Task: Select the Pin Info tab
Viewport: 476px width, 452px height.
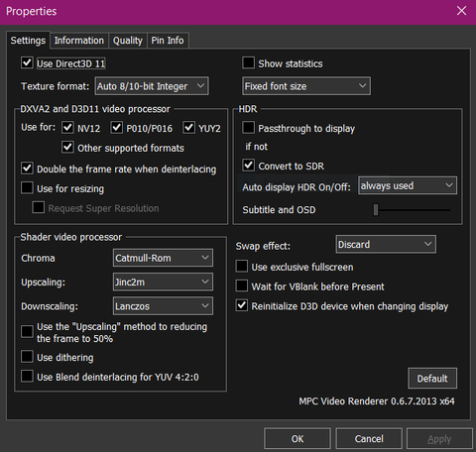Action: pos(168,41)
